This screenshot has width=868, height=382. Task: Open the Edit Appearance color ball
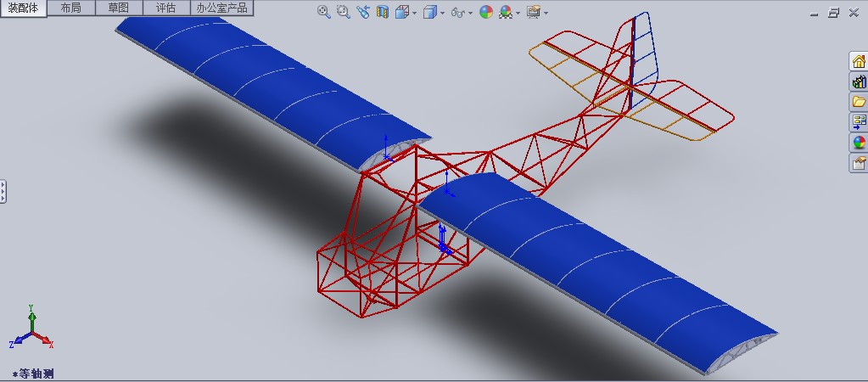pyautogui.click(x=486, y=12)
